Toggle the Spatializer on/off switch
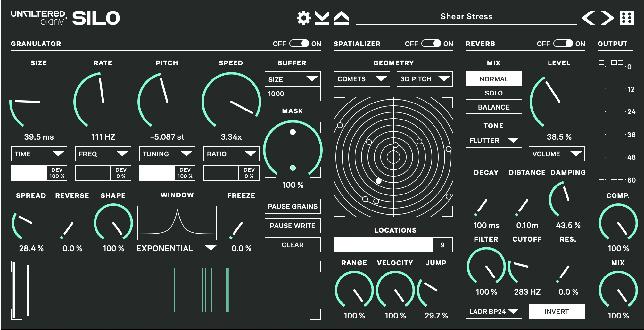The height and width of the screenshot is (330, 644). point(431,43)
